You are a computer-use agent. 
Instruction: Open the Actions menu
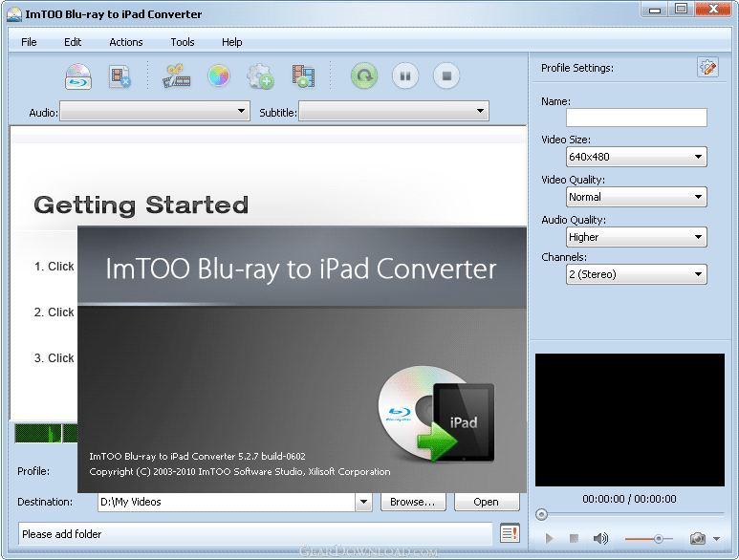[126, 42]
